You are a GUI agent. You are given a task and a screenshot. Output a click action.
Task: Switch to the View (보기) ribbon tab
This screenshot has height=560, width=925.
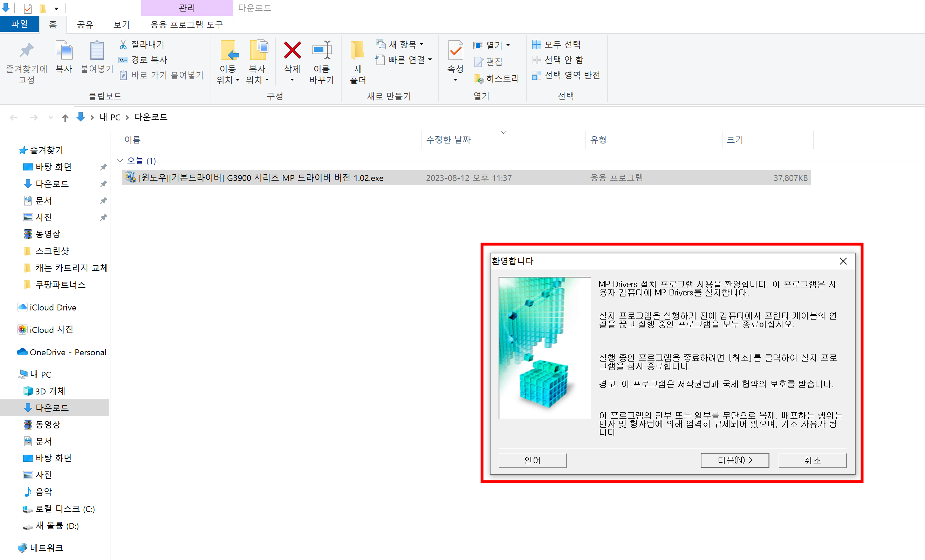pos(121,25)
